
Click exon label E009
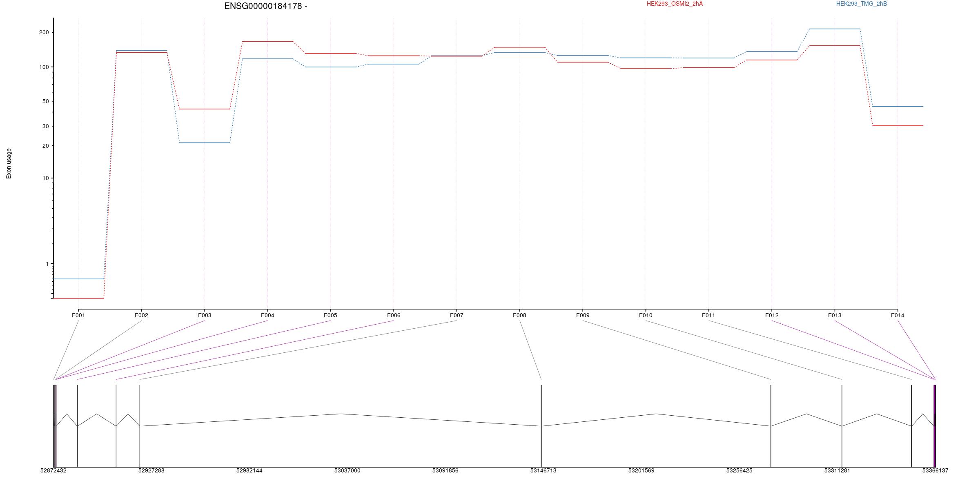click(x=583, y=315)
